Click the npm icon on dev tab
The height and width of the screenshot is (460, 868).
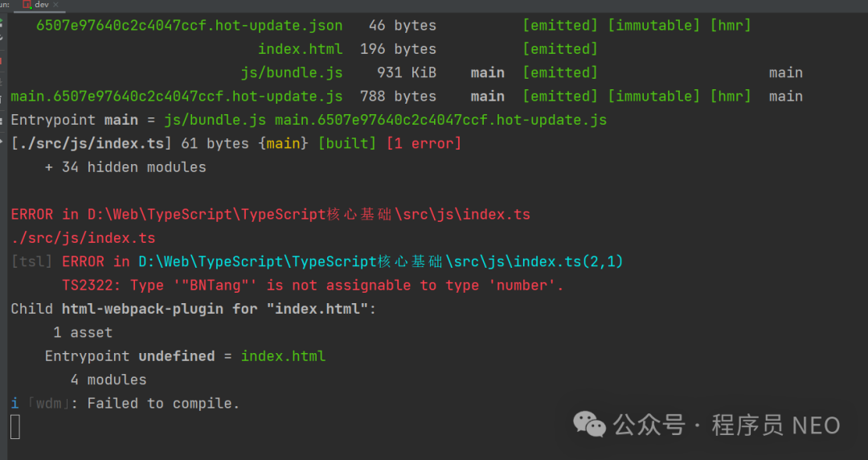point(27,5)
